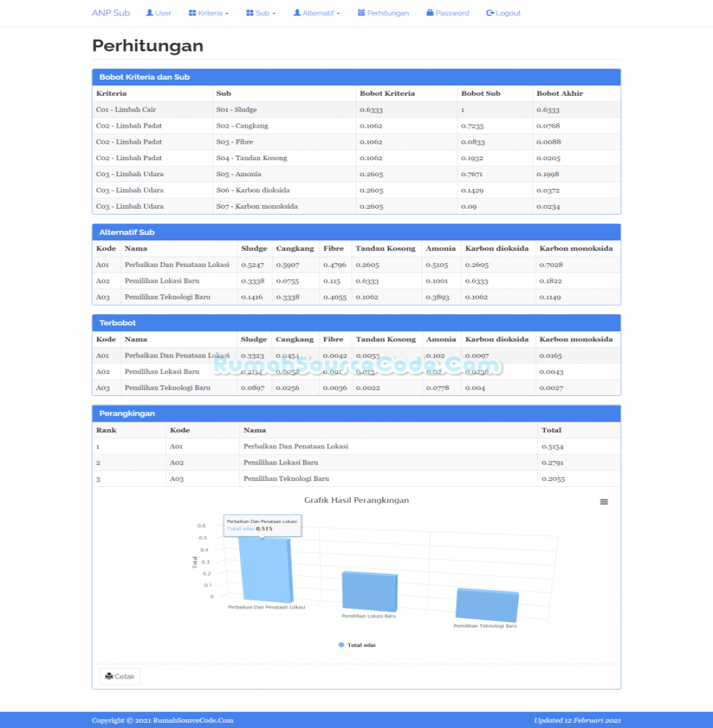
Task: Click the Pemilihan Lokasi Baru chart bar
Action: coord(369,590)
